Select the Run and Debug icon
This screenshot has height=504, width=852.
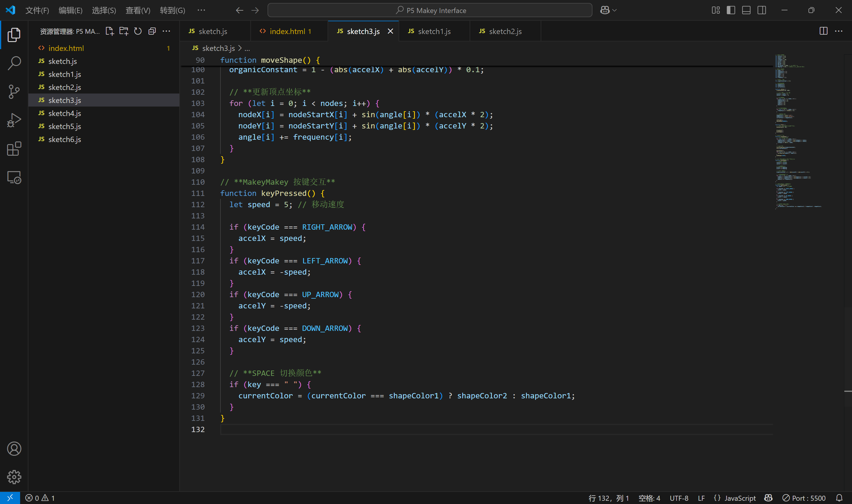point(14,120)
